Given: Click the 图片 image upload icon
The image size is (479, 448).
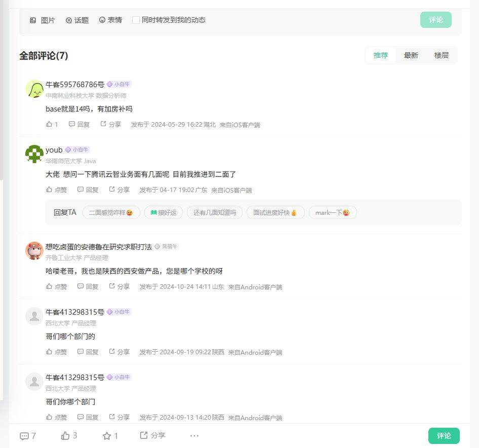Looking at the screenshot, I should pos(33,20).
